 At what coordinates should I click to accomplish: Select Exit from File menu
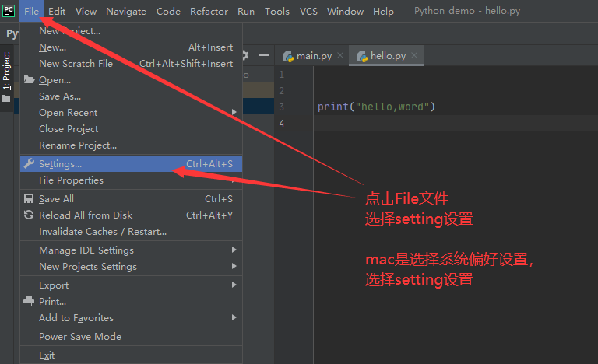131,355
